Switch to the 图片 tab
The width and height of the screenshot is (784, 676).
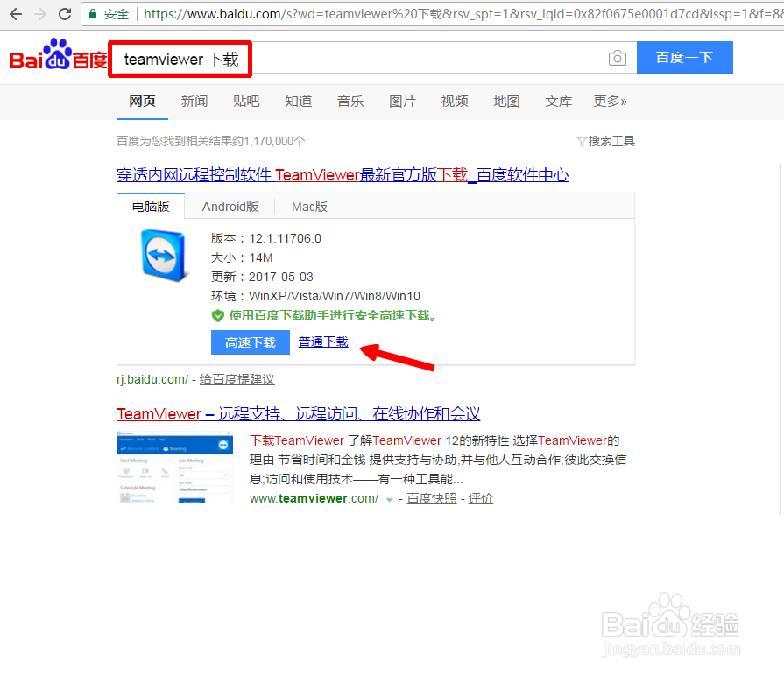(402, 102)
